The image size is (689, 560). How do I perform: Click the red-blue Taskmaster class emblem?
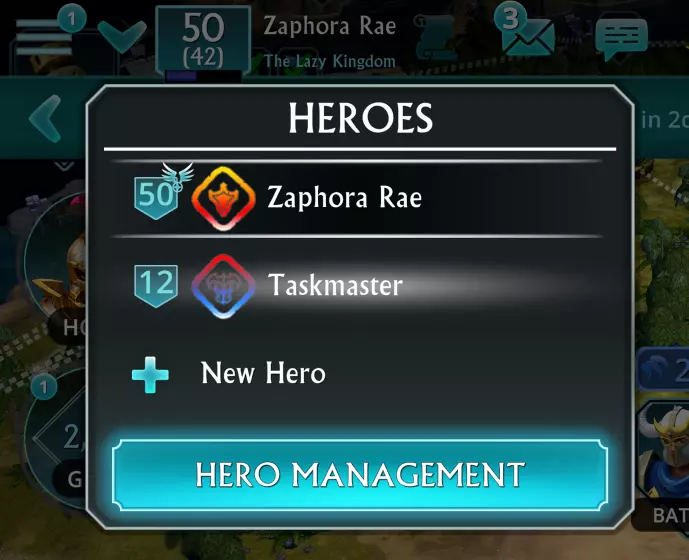click(224, 286)
